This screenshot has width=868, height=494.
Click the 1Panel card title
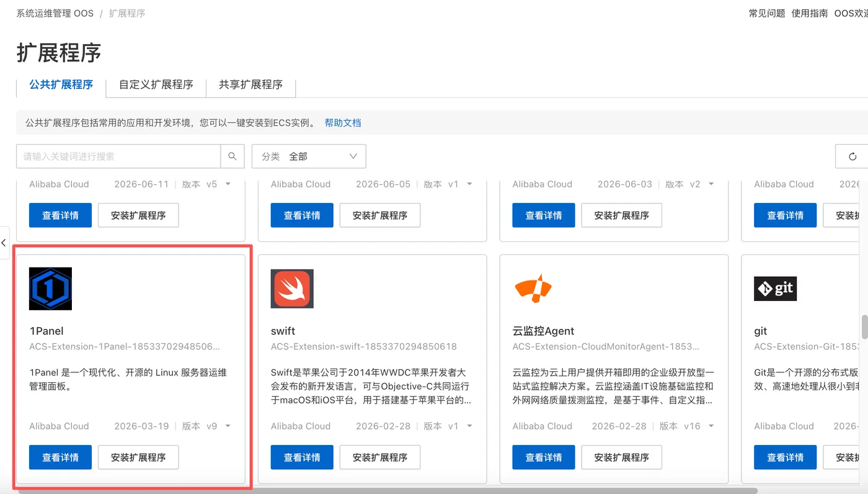(46, 331)
